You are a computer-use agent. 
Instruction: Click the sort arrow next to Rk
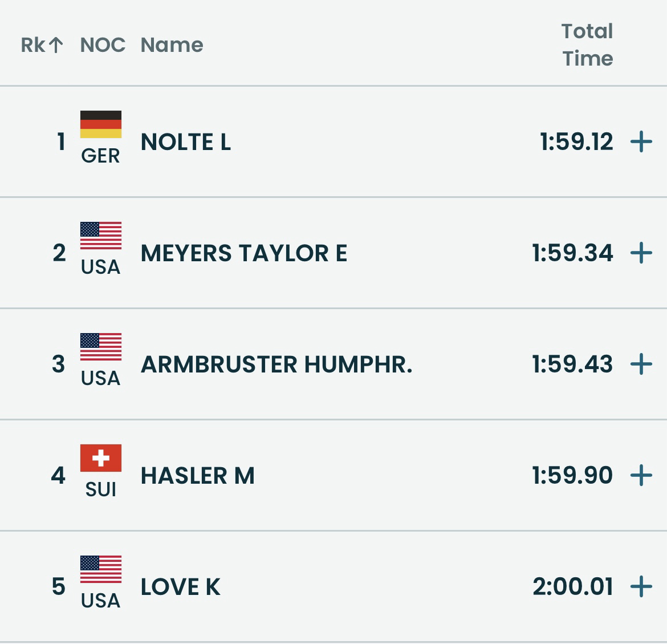click(x=56, y=45)
